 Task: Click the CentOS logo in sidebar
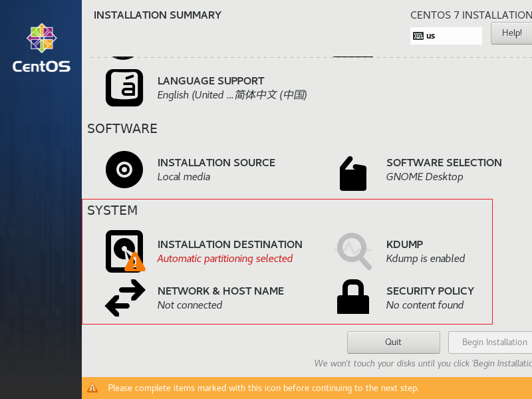tap(41, 48)
